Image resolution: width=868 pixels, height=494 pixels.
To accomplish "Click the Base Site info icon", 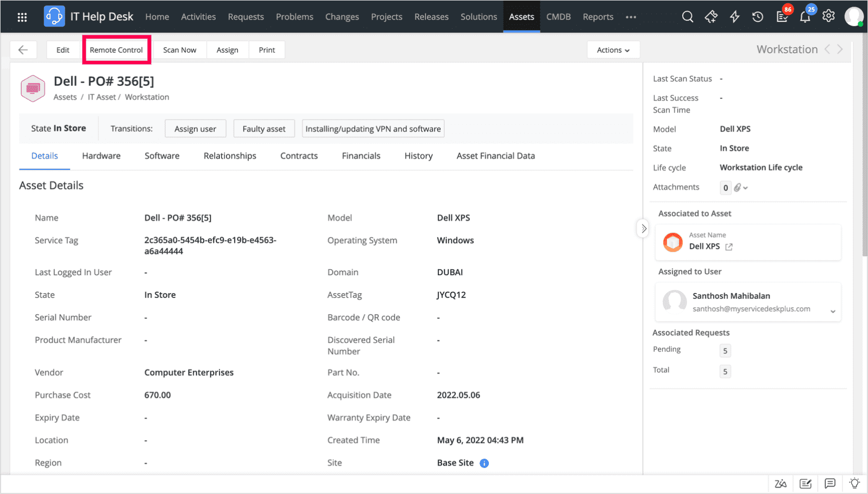I will point(484,463).
